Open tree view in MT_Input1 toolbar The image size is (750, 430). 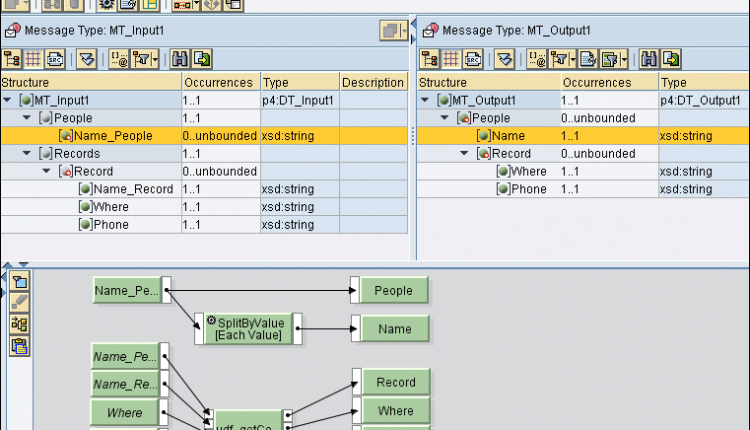(11, 59)
